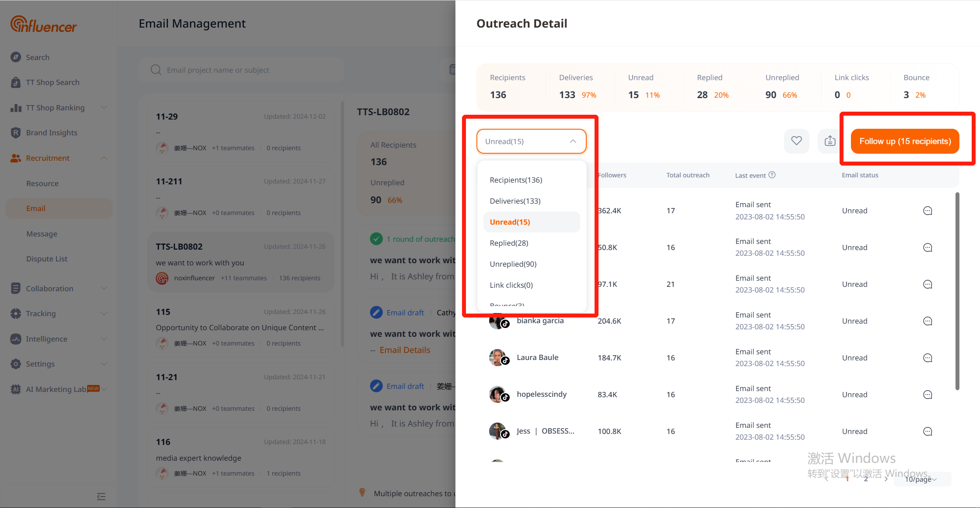The image size is (980, 508).
Task: Open chat icon for first recipient row
Action: pos(927,211)
